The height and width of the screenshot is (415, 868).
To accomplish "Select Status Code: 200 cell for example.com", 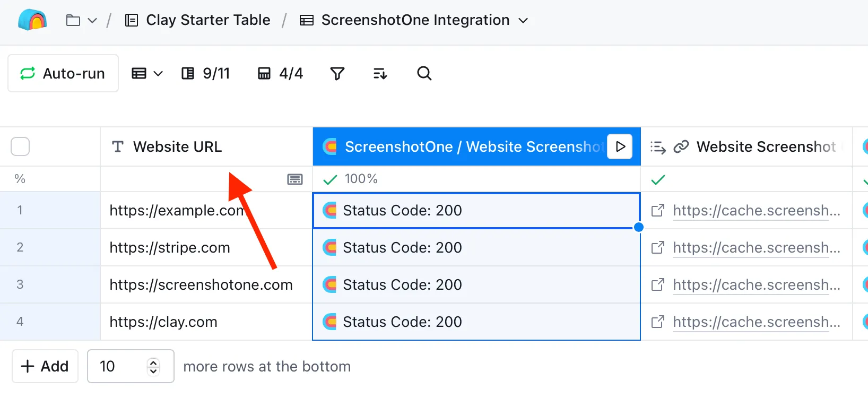I will 476,210.
